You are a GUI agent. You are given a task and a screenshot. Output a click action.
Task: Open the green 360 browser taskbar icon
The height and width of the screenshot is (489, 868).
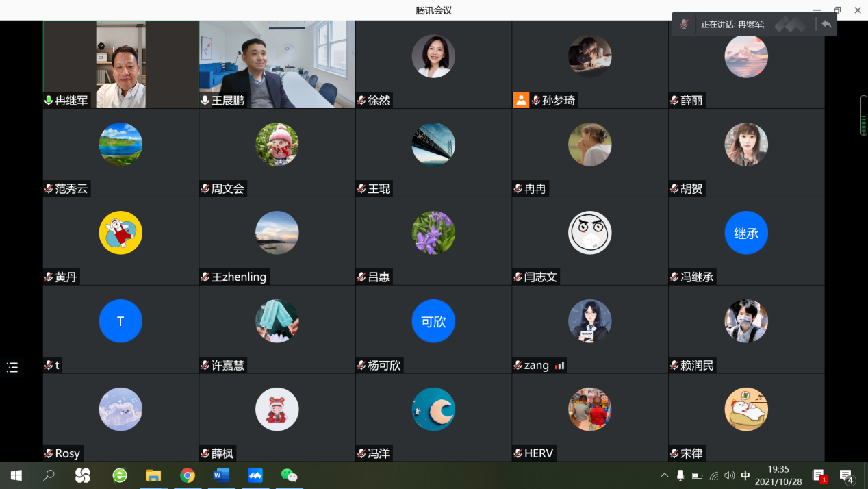click(120, 475)
